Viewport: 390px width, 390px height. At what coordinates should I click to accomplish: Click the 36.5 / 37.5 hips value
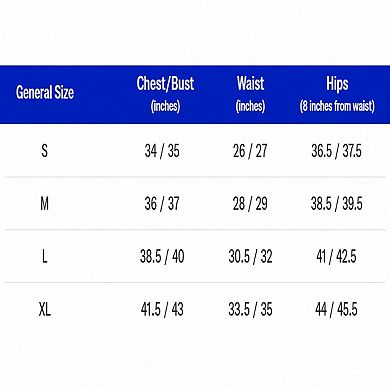point(336,151)
